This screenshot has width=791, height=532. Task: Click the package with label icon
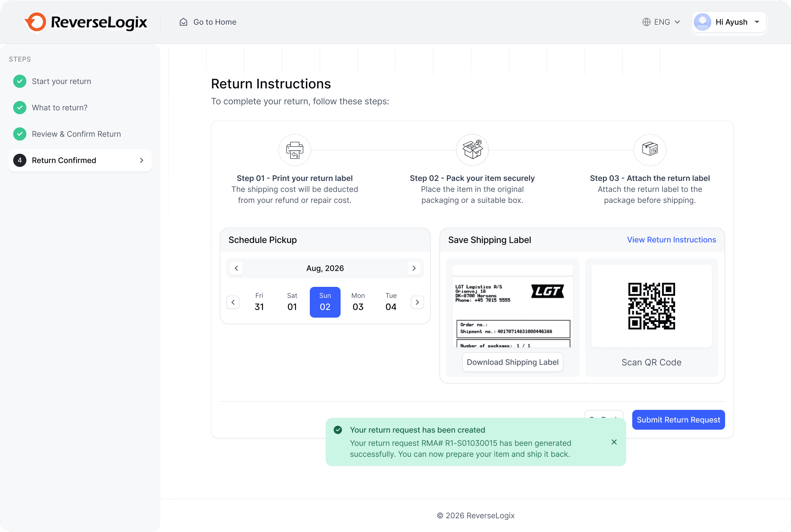tap(650, 149)
